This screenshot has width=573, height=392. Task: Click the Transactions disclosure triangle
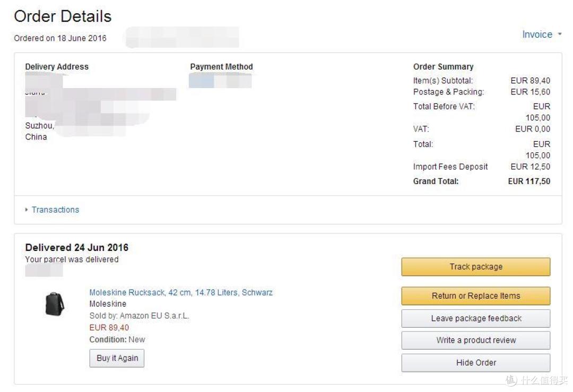(x=27, y=210)
